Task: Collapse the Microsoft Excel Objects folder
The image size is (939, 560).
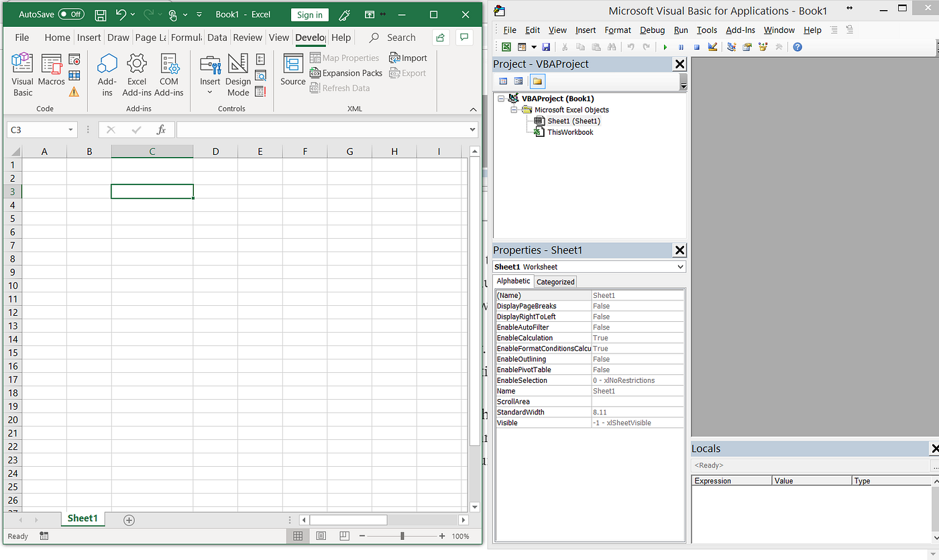Action: click(514, 109)
